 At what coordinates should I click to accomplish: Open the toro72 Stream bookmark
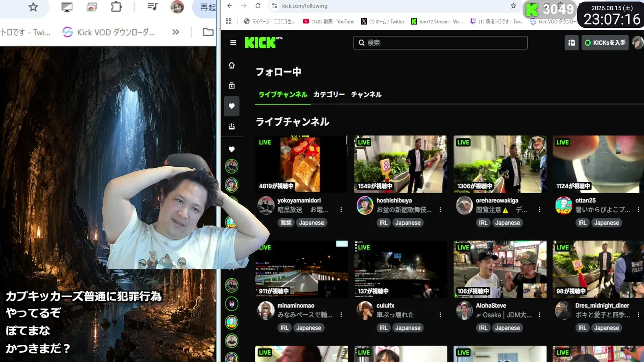437,21
